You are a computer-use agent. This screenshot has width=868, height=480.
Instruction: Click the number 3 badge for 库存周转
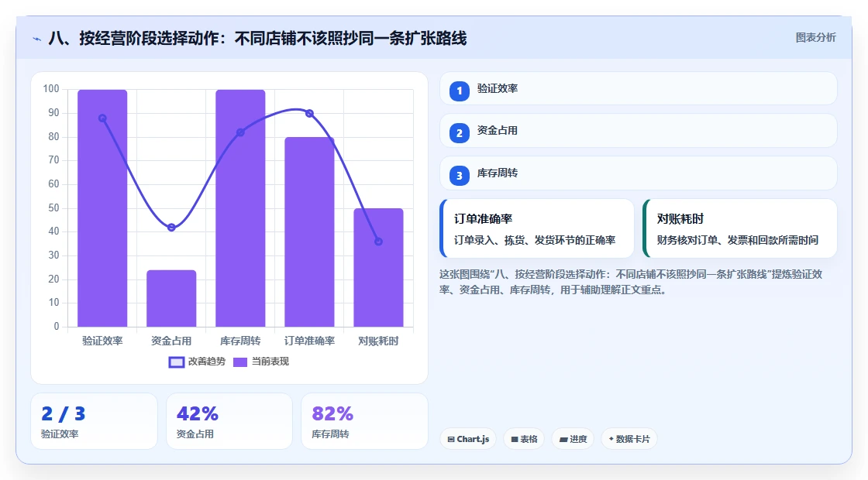(x=459, y=175)
